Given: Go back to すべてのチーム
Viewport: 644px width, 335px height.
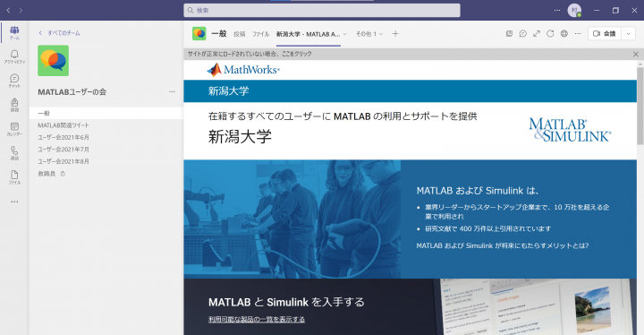Looking at the screenshot, I should pos(60,33).
